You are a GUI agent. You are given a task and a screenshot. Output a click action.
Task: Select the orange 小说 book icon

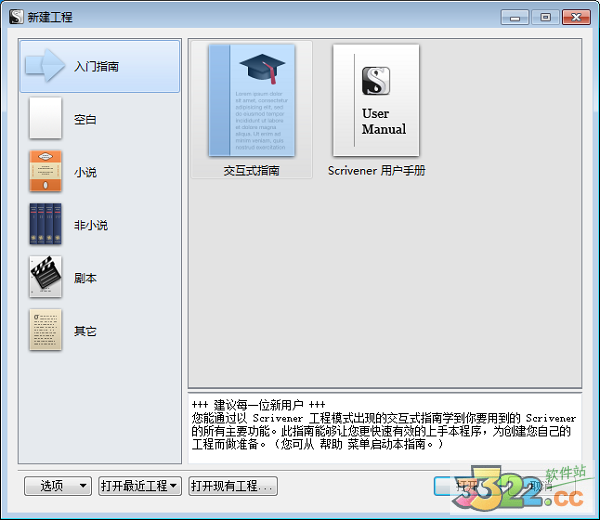(45, 172)
